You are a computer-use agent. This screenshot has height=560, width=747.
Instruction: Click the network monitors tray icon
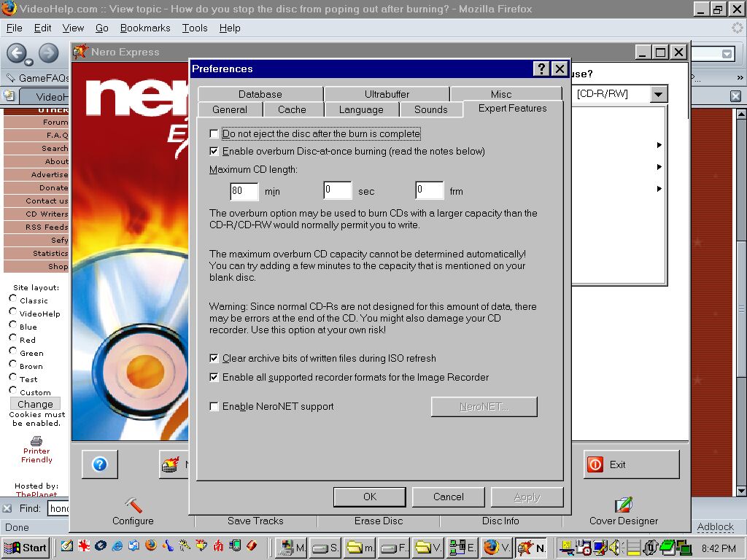click(684, 548)
